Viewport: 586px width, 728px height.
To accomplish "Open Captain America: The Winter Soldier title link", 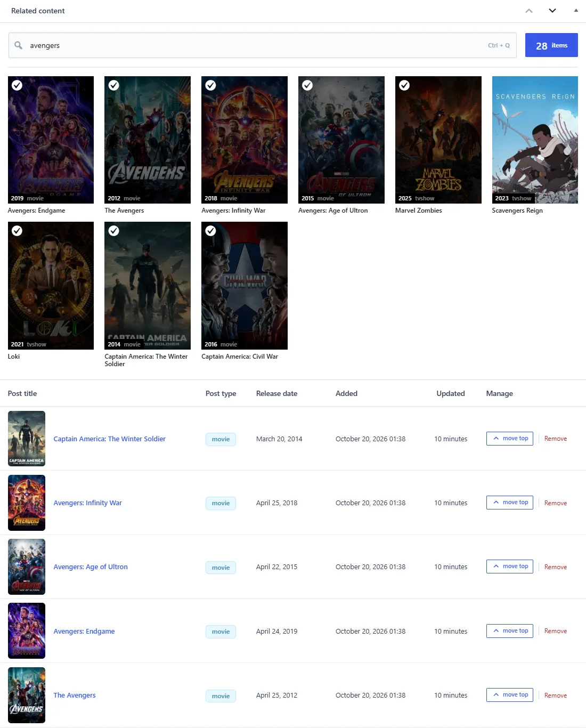I will (x=109, y=439).
